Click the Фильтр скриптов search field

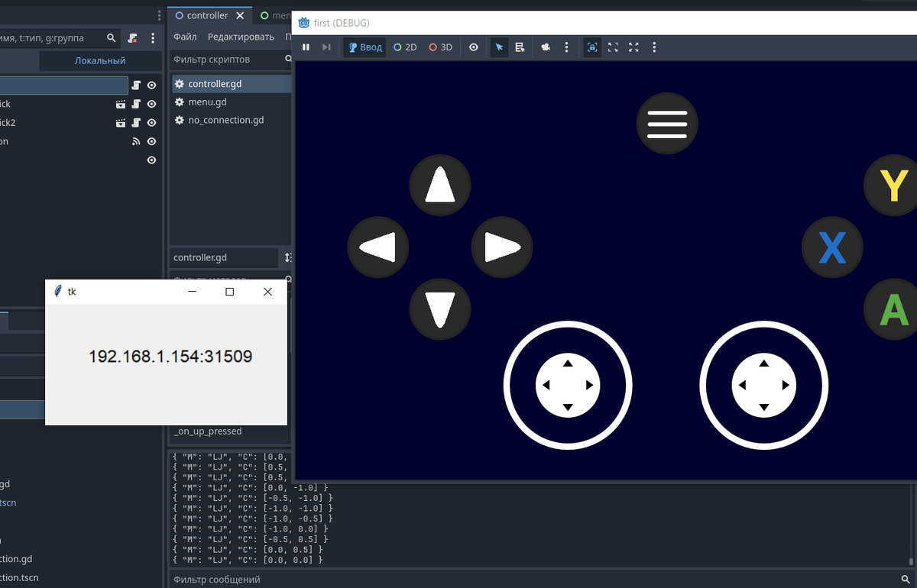[225, 60]
